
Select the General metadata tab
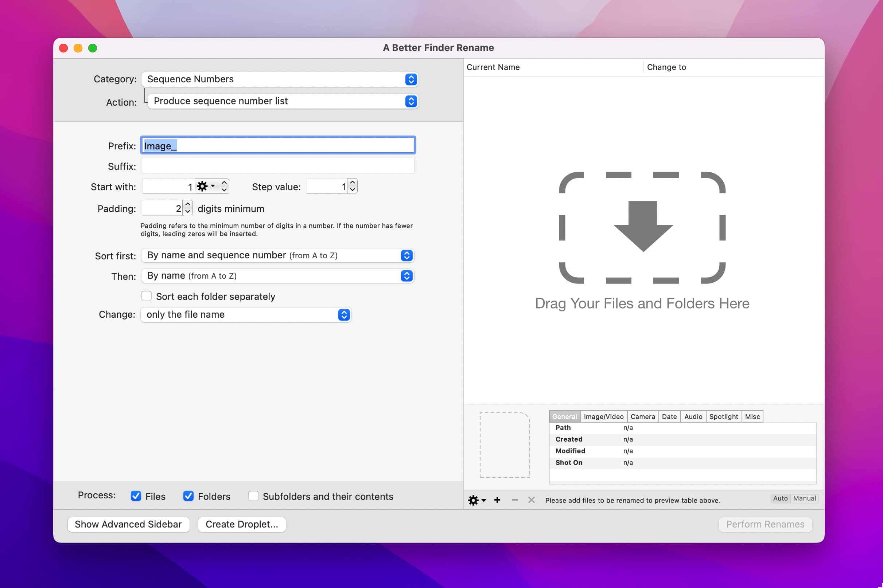coord(564,417)
